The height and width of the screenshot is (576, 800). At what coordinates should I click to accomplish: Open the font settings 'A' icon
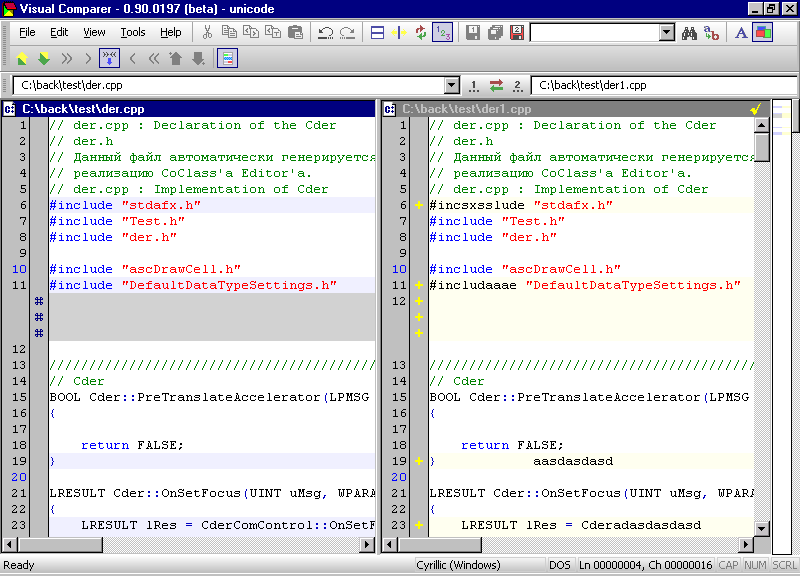[x=741, y=32]
